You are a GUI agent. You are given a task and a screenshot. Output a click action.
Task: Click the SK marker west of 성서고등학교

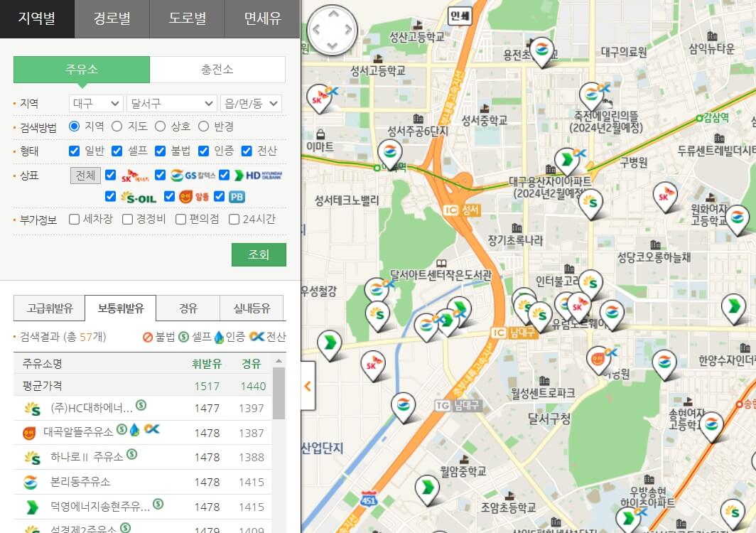tap(319, 98)
